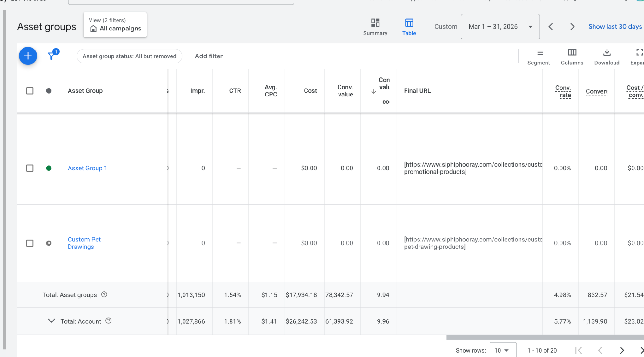Viewport: 644px width, 357px height.
Task: Sort by Conv. rate column
Action: (x=563, y=91)
